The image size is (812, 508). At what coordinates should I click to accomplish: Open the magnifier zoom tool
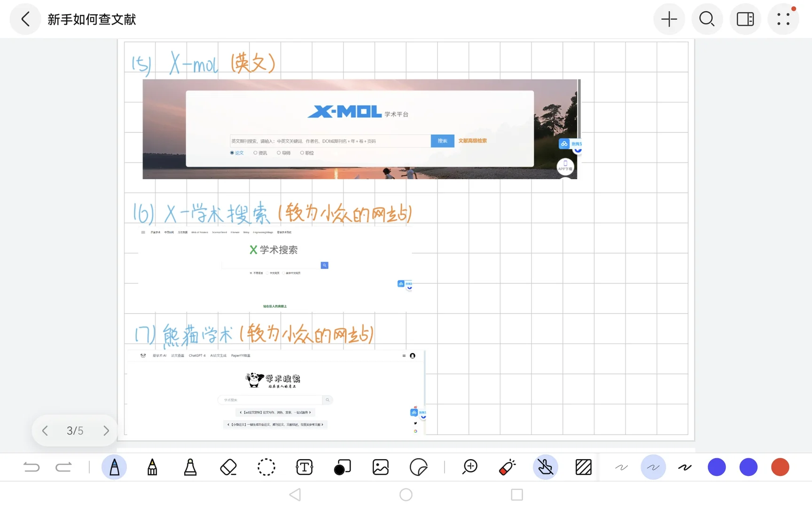click(470, 467)
